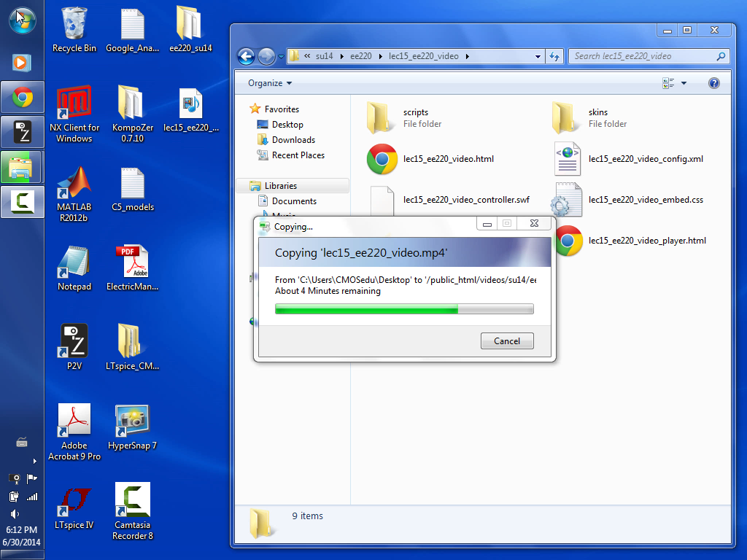This screenshot has width=747, height=560.
Task: Click su14 in address breadcrumb
Action: click(324, 56)
